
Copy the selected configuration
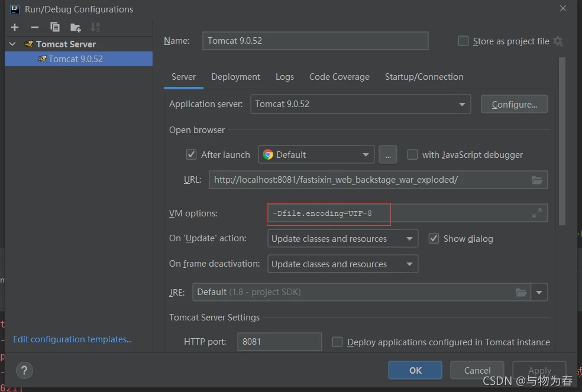coord(55,27)
